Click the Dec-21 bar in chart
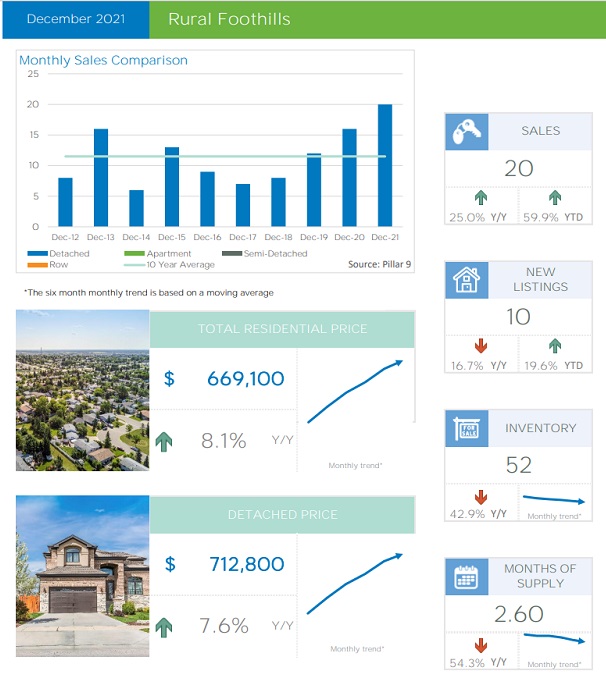 point(385,165)
